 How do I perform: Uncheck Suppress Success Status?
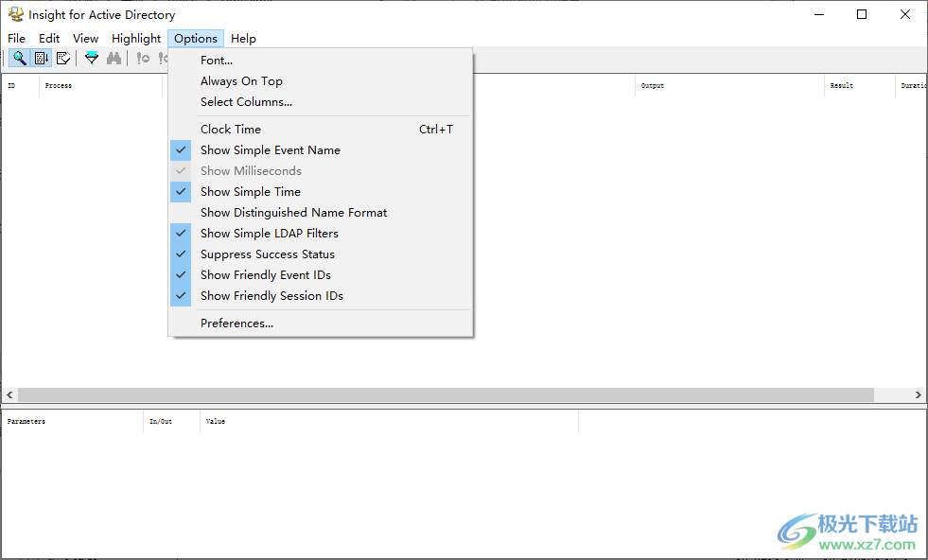(x=321, y=254)
